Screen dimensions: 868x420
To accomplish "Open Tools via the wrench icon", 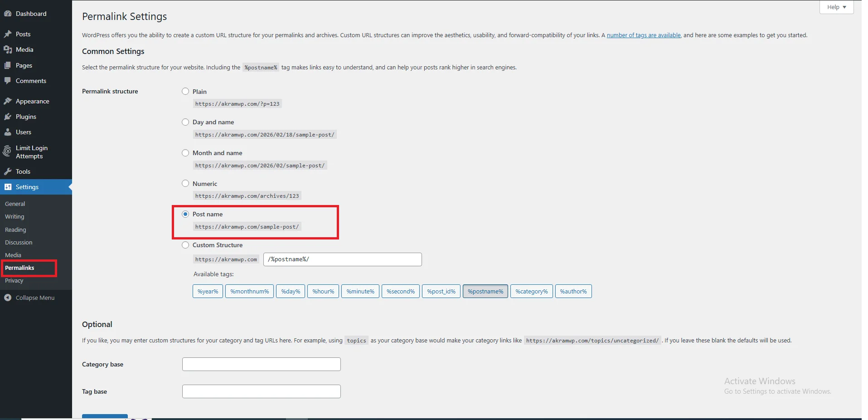I will coord(8,171).
